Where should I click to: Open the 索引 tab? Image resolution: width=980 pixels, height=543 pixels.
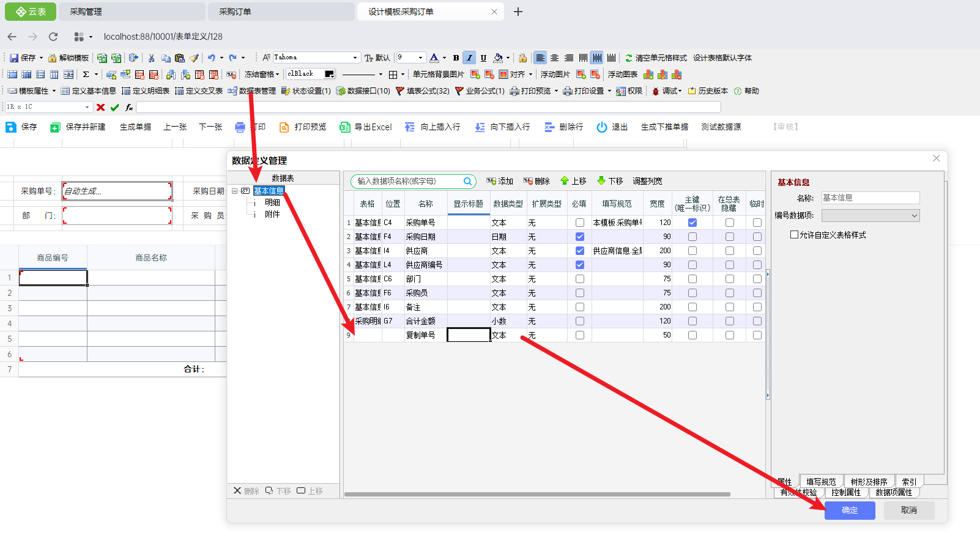click(910, 482)
